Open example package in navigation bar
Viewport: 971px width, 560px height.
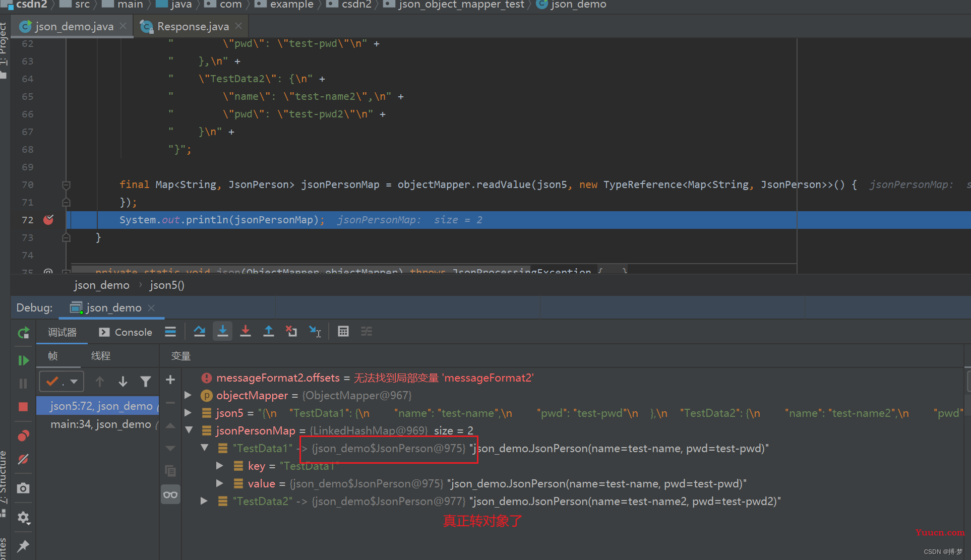point(285,5)
